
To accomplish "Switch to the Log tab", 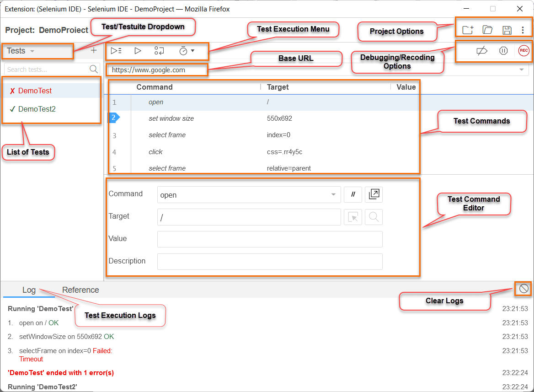I will [29, 290].
